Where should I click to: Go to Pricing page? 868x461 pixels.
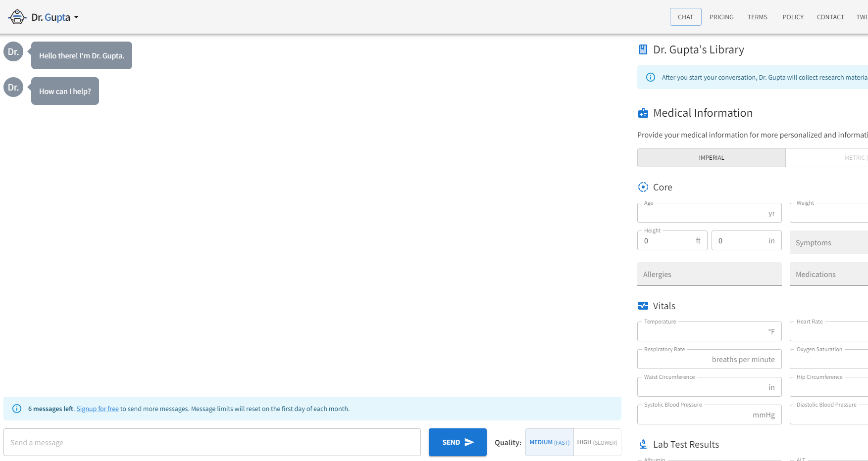(721, 17)
